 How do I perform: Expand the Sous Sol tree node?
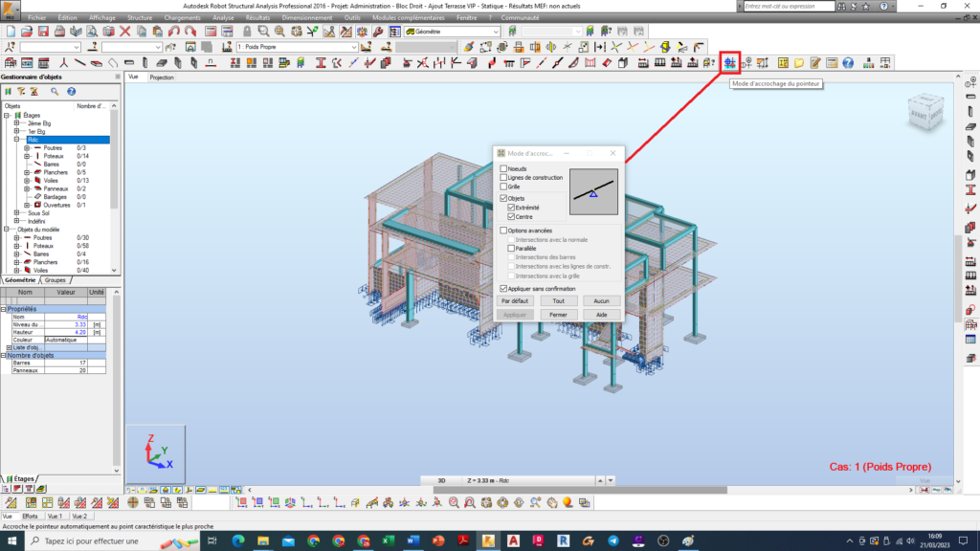pos(17,213)
